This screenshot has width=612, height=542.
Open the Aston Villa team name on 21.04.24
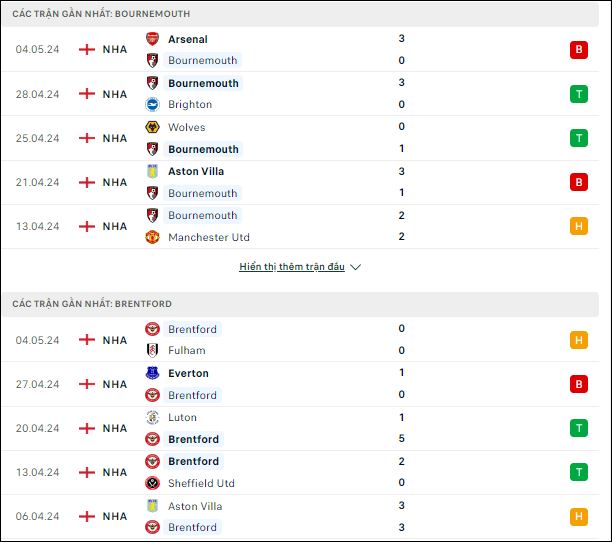click(196, 171)
